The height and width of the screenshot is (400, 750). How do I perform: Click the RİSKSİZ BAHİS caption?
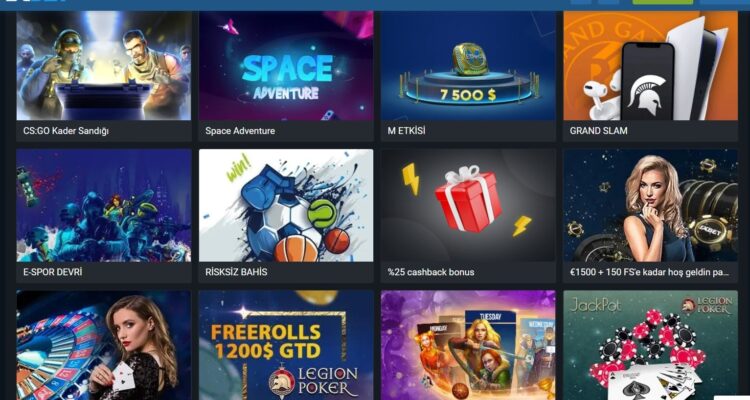(x=236, y=272)
